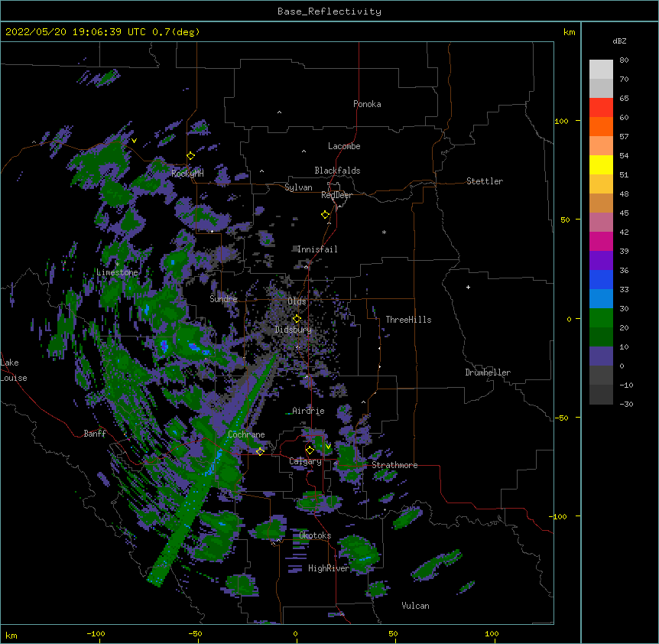Click the Calgary label
This screenshot has width=659, height=644.
pos(305,461)
